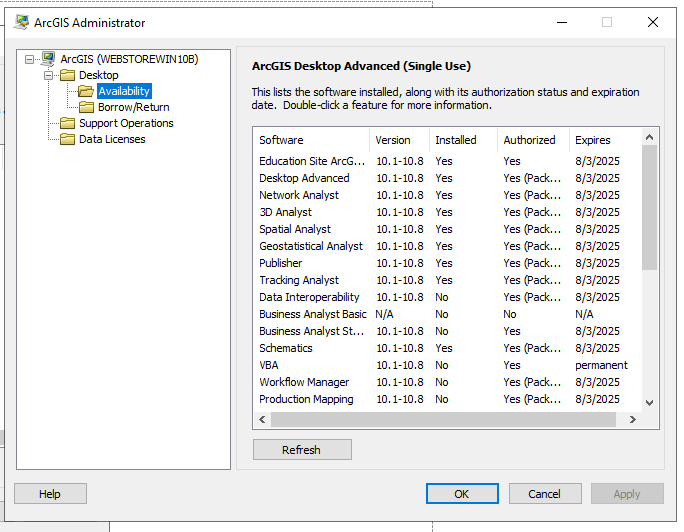Click the 'No' Installed cell for Data Interoperability
The height and width of the screenshot is (532, 684).
click(442, 297)
